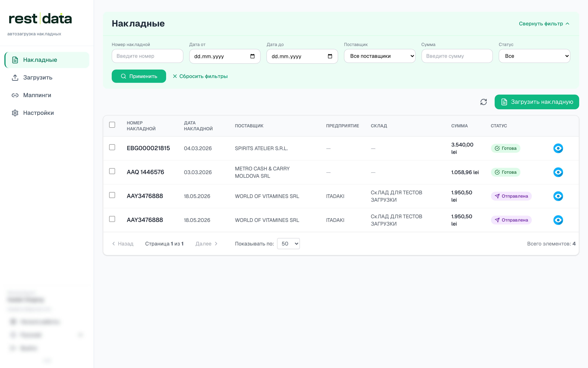Click Готова status badge of AAQ 1446576
This screenshot has width=588, height=368.
point(505,172)
